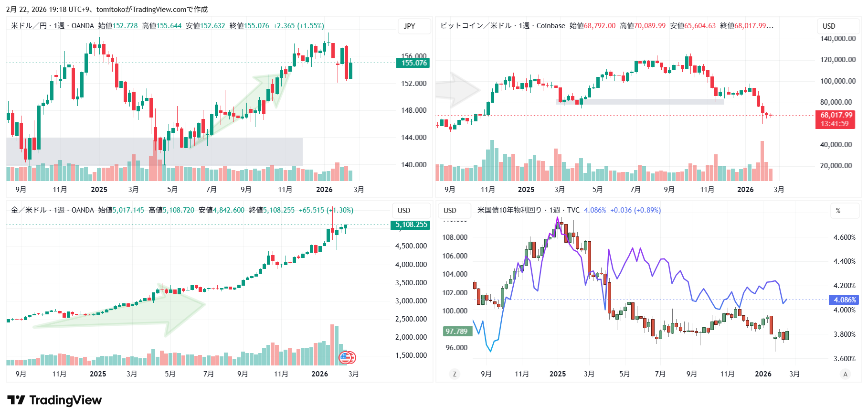Click the green 97.789 price label
The height and width of the screenshot is (418, 868).
coord(456,331)
